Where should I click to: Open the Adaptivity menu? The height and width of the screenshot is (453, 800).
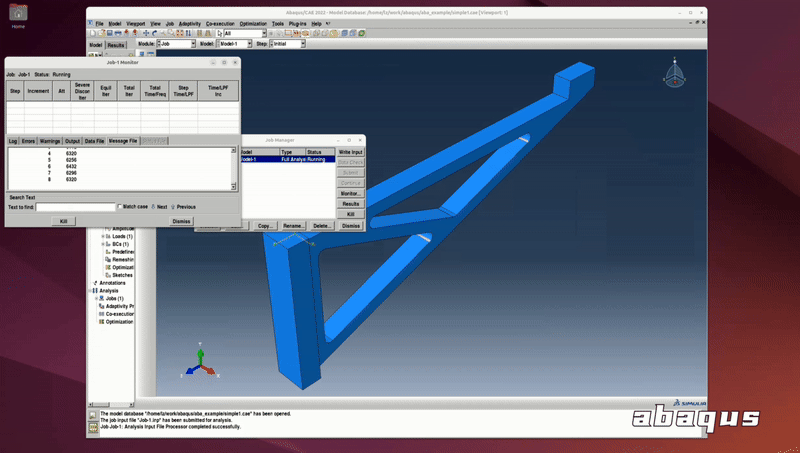[190, 23]
